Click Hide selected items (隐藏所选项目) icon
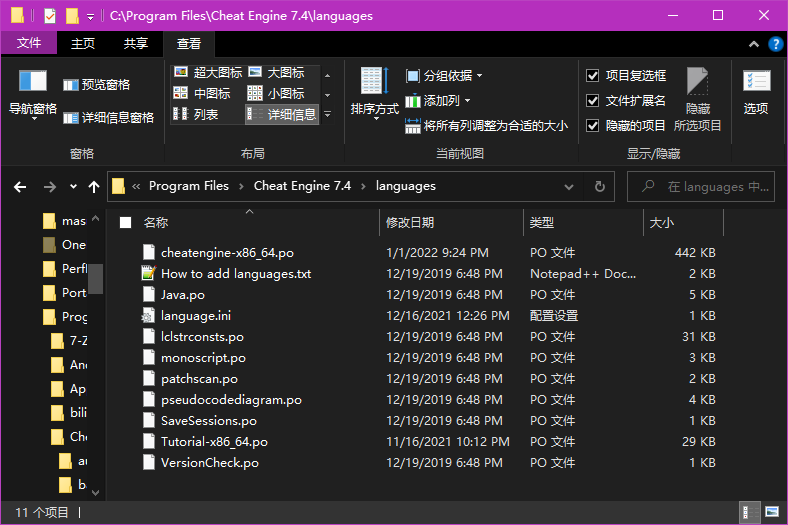Viewport: 788px width, 525px height. (697, 90)
